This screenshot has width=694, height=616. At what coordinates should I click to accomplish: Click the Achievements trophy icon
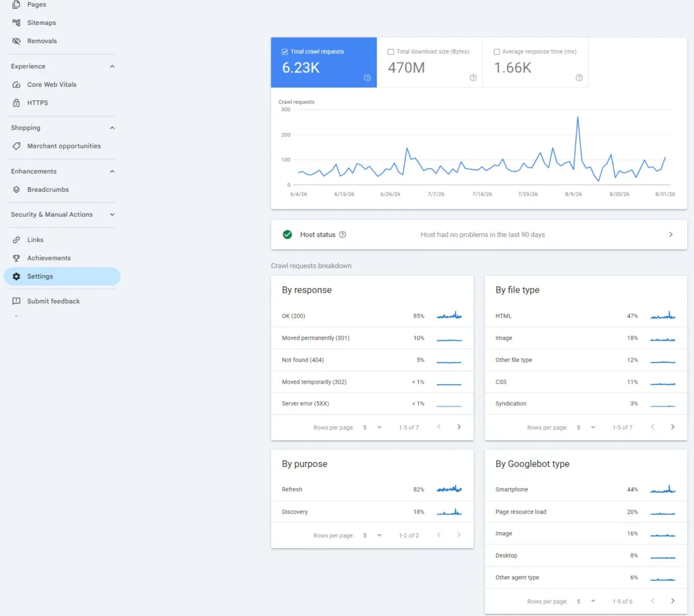(x=16, y=258)
